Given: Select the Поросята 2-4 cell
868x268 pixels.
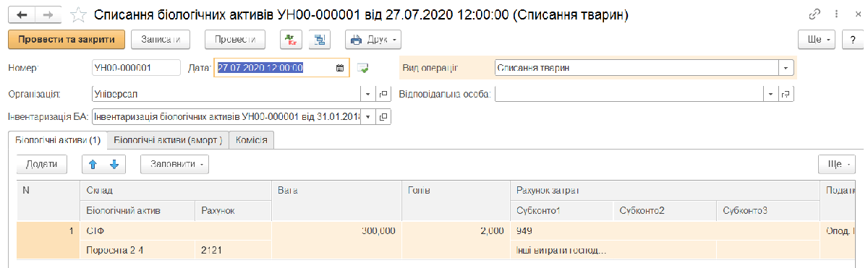Looking at the screenshot, I should (x=137, y=250).
